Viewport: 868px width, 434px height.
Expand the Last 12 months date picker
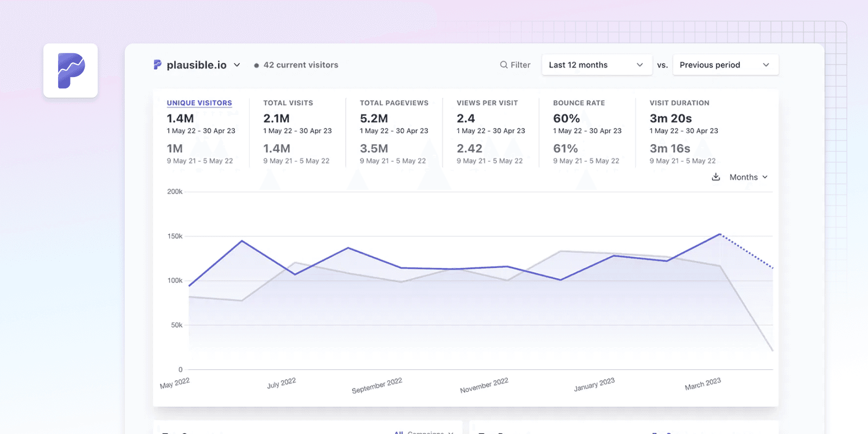(x=597, y=65)
